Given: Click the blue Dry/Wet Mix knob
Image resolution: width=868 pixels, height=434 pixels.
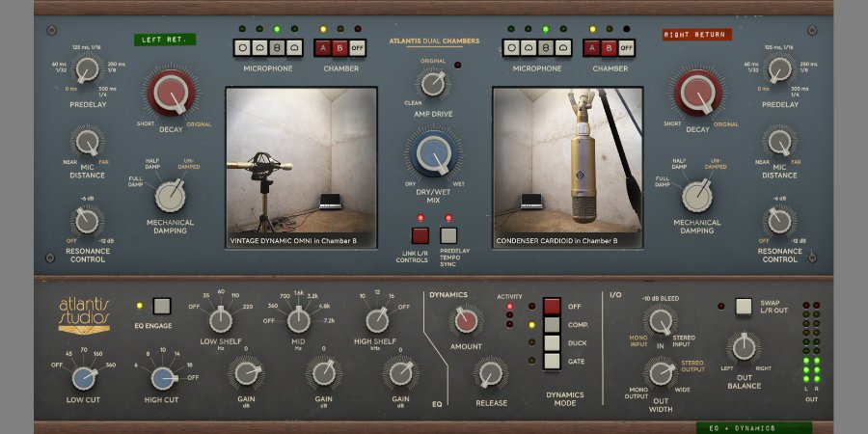Looking at the screenshot, I should 433,154.
